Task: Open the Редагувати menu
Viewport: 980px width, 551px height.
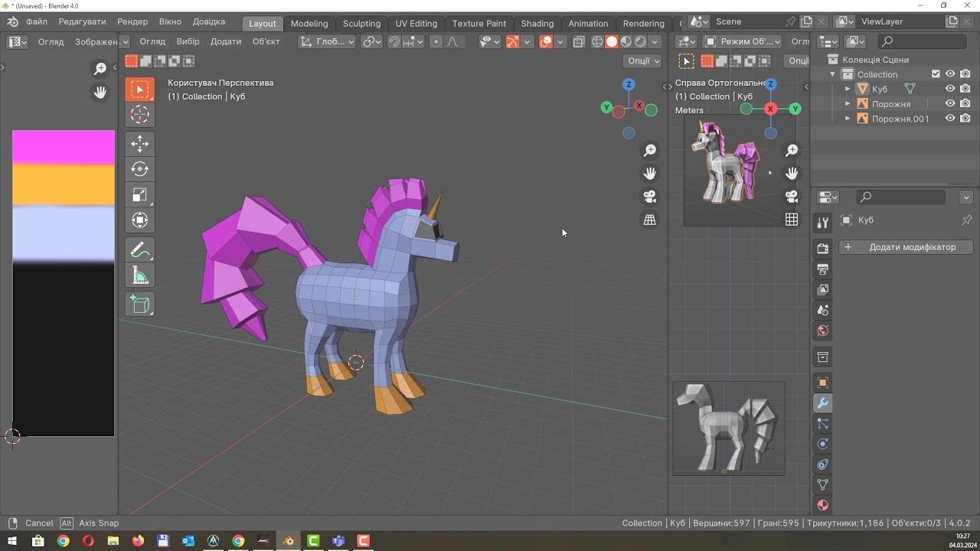Action: (82, 21)
